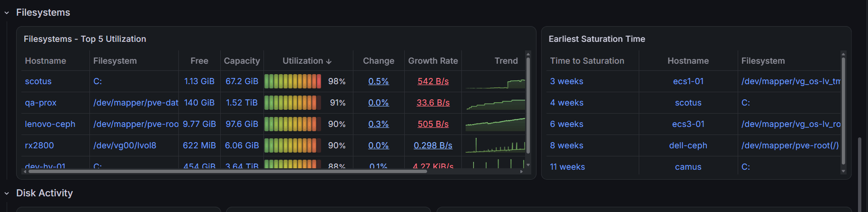The image size is (868, 212).
Task: Click the saturation table vertical scrollbar
Action: (843, 110)
